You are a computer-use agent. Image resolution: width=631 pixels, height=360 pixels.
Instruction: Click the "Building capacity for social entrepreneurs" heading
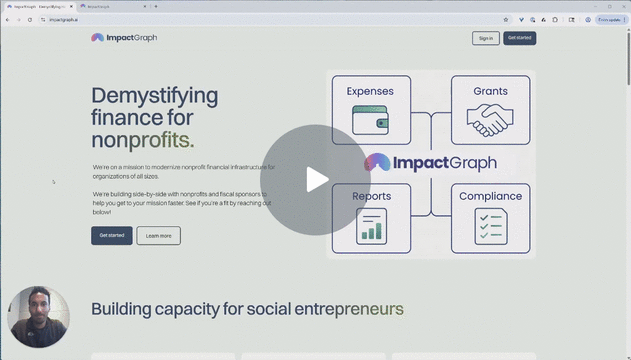click(x=247, y=309)
